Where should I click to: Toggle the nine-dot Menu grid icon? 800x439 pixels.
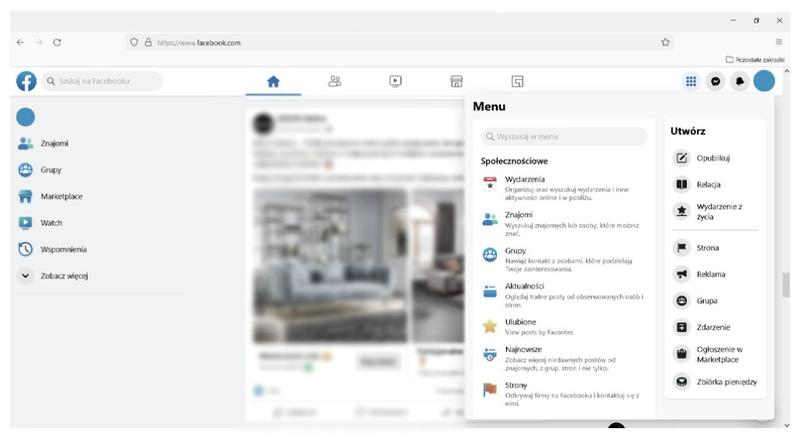[x=691, y=81]
